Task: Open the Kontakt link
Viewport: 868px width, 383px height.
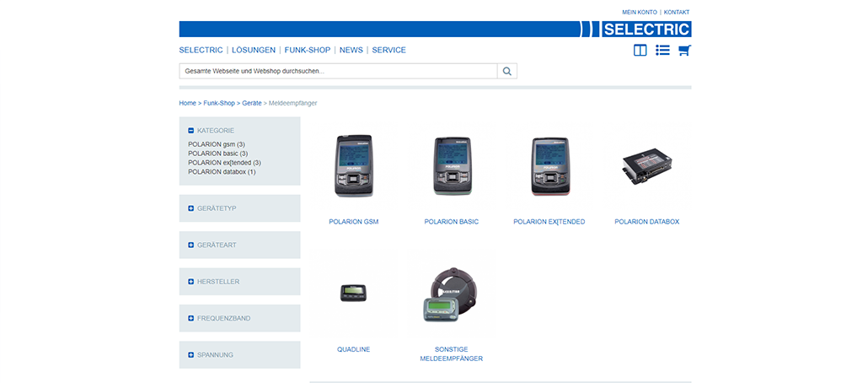Action: (677, 13)
